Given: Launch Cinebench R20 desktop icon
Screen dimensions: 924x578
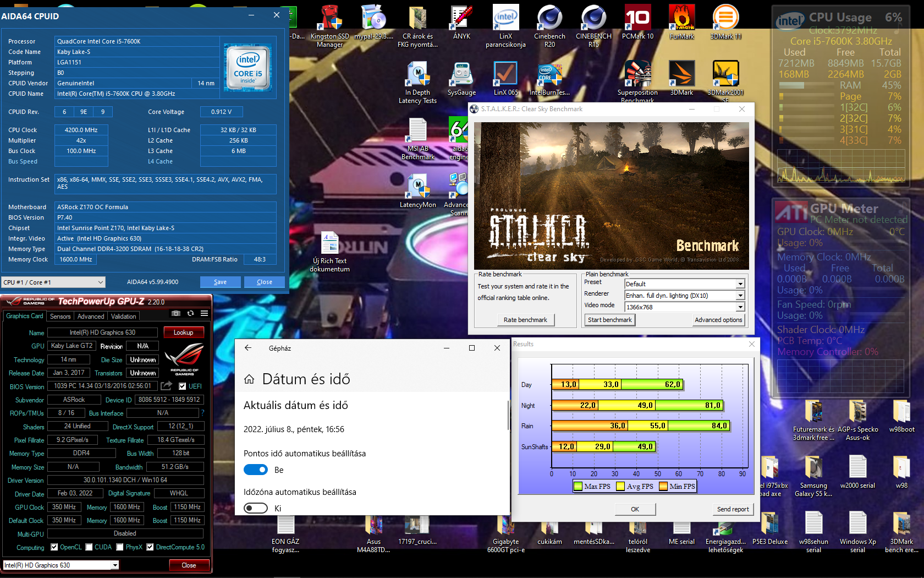Looking at the screenshot, I should click(549, 25).
